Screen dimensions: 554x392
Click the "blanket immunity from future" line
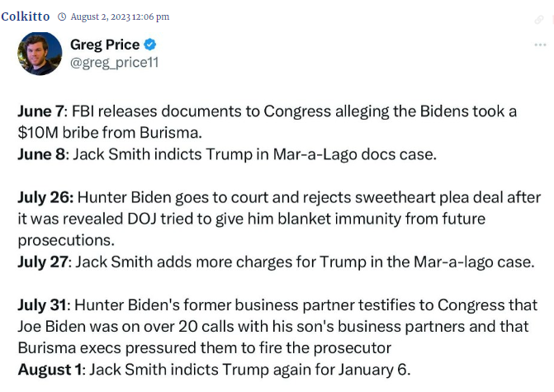pyautogui.click(x=363, y=218)
